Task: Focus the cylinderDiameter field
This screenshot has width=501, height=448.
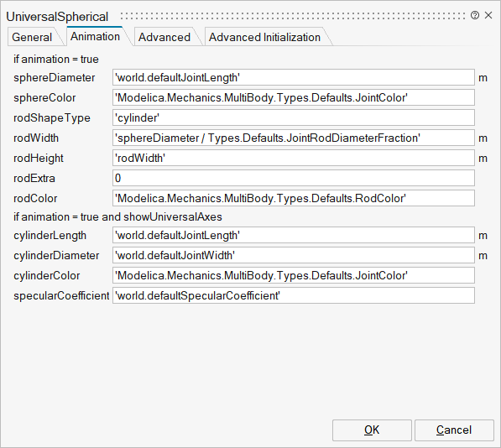Action: pos(294,255)
